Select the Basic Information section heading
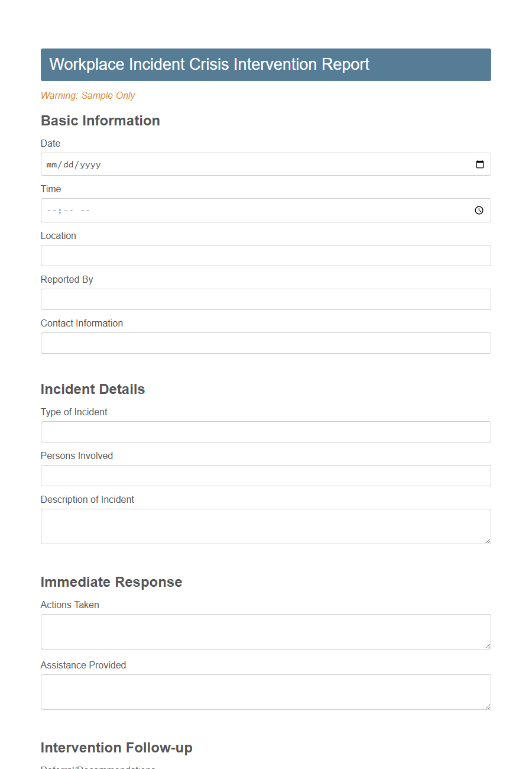 coord(100,121)
